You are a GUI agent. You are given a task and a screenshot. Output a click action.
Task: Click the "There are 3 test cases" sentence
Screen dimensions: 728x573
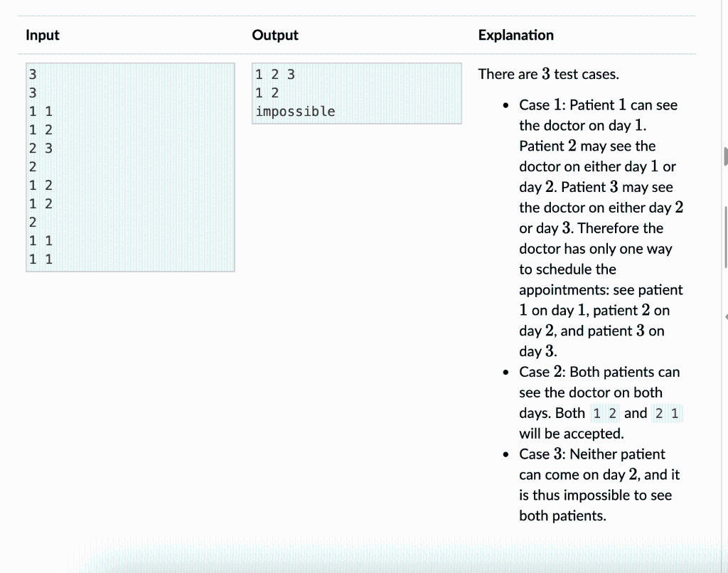click(548, 74)
